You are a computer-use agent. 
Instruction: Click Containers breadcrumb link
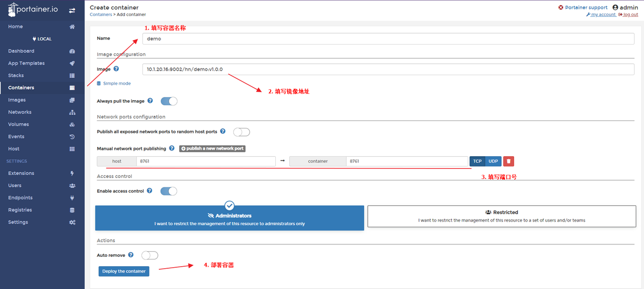[x=101, y=15]
